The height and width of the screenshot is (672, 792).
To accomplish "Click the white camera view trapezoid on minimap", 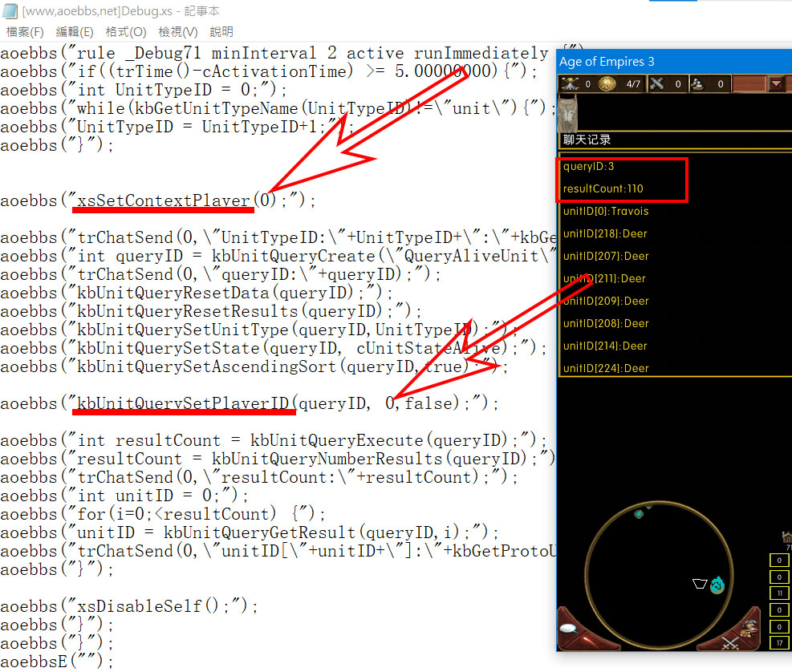I will pos(700,584).
